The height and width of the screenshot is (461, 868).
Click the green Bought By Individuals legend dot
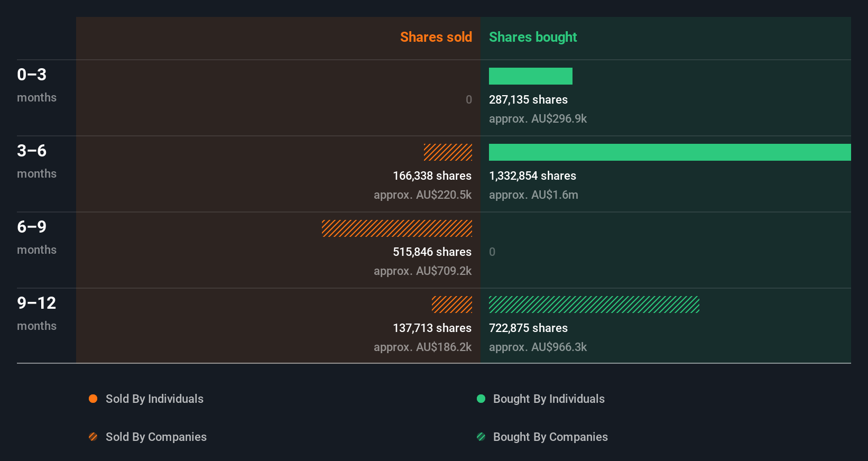481,399
